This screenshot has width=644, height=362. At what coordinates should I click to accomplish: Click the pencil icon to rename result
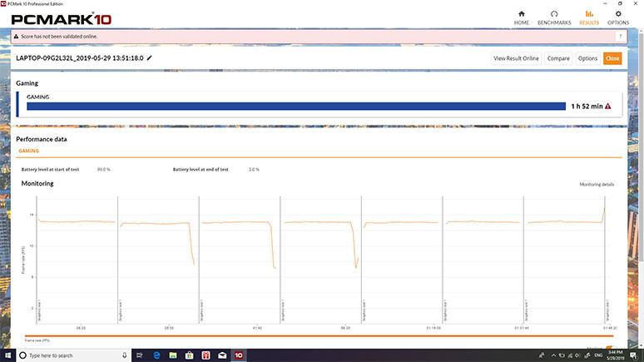[x=150, y=58]
